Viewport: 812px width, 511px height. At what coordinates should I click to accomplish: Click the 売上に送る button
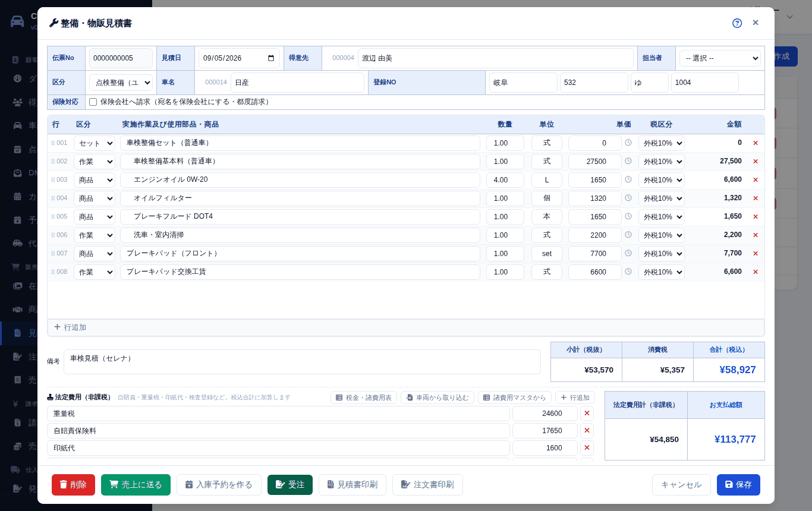[136, 485]
